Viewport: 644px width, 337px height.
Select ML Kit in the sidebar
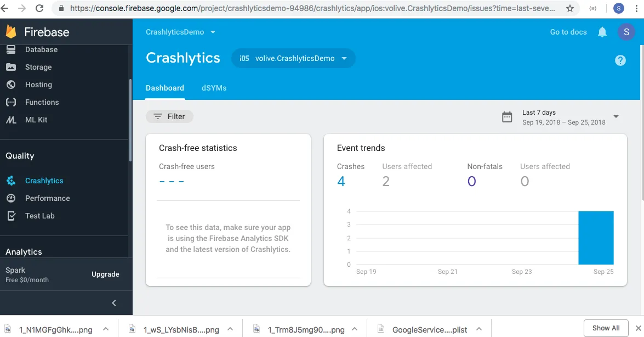tap(36, 120)
